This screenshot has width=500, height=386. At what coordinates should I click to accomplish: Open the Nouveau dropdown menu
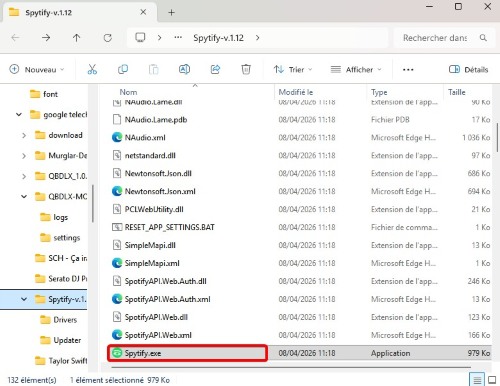[x=37, y=69]
